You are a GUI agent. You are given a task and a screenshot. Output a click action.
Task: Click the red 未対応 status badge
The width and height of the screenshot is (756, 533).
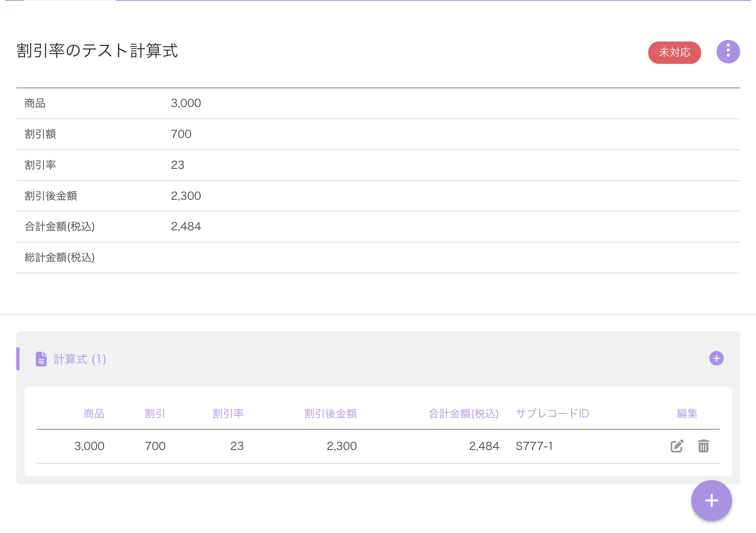pos(674,52)
